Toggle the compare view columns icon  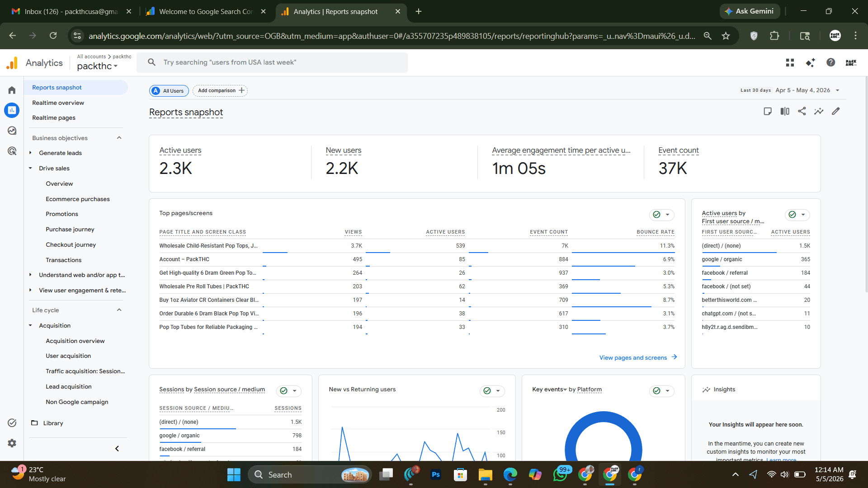785,111
